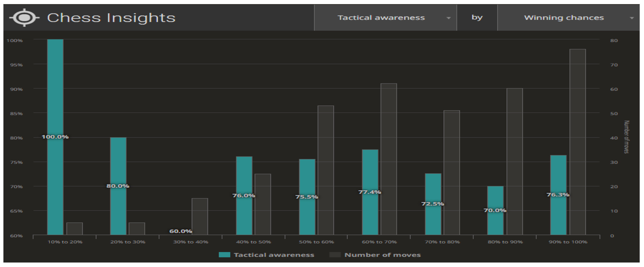Click the 60.0% data label
This screenshot has height=267, width=644.
click(x=180, y=231)
